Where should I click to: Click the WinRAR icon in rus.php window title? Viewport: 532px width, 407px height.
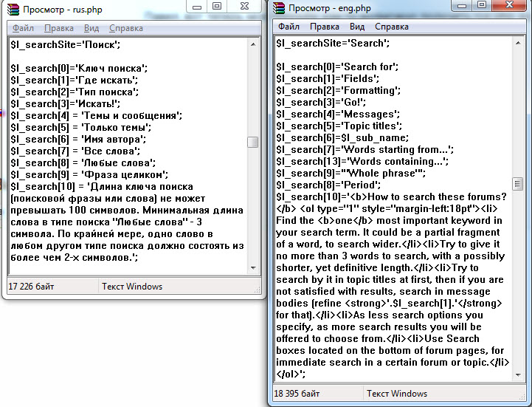[x=13, y=9]
